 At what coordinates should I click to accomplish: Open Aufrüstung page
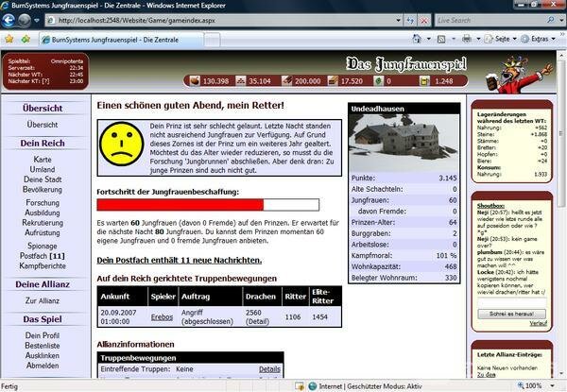pyautogui.click(x=43, y=232)
